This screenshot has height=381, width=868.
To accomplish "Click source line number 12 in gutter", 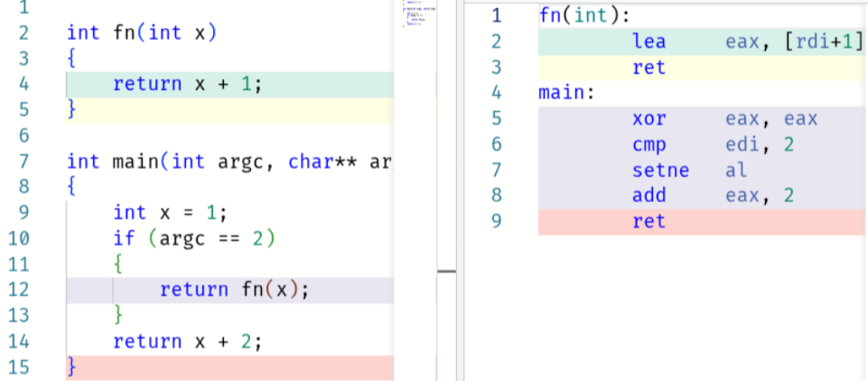I will tap(19, 290).
